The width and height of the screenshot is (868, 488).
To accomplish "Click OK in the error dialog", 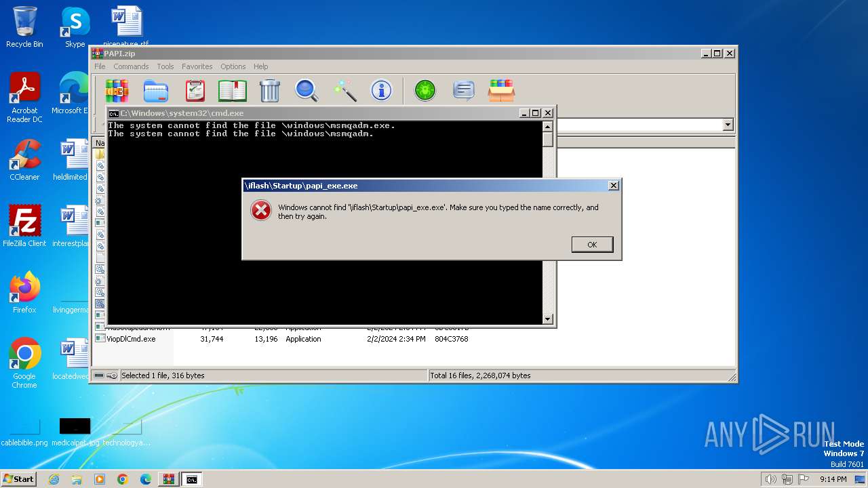I will (592, 245).
